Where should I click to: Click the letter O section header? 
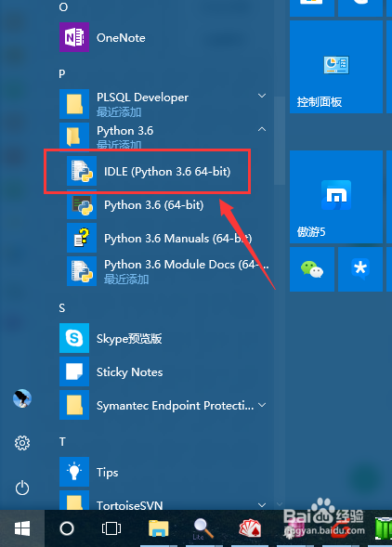(x=63, y=7)
